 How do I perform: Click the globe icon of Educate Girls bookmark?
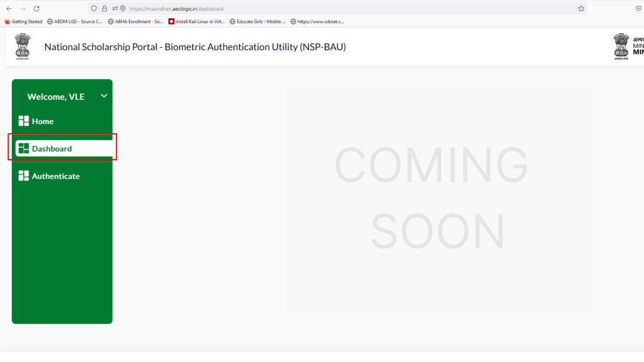tap(232, 21)
